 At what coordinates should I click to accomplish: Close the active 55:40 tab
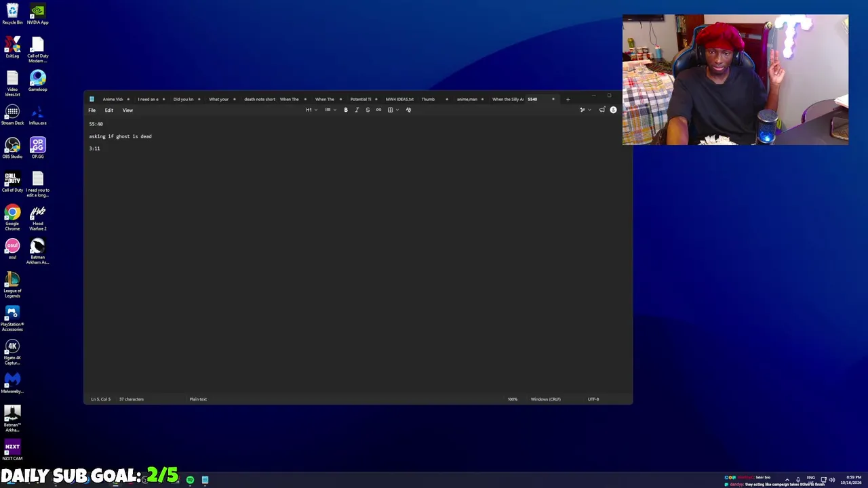(x=553, y=99)
